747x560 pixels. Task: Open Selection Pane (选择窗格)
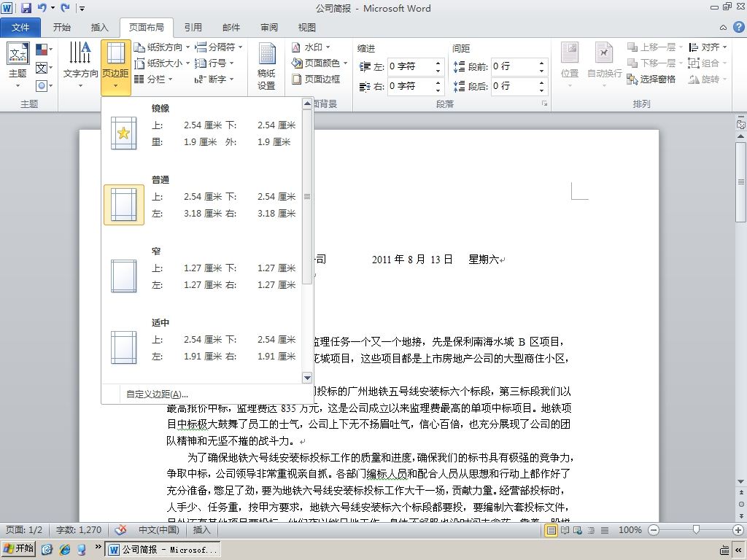(651, 79)
